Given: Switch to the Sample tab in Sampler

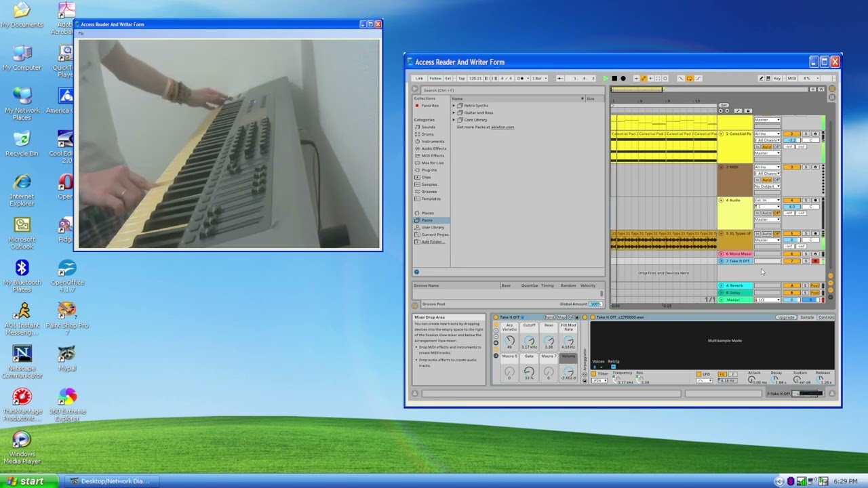Looking at the screenshot, I should point(807,317).
